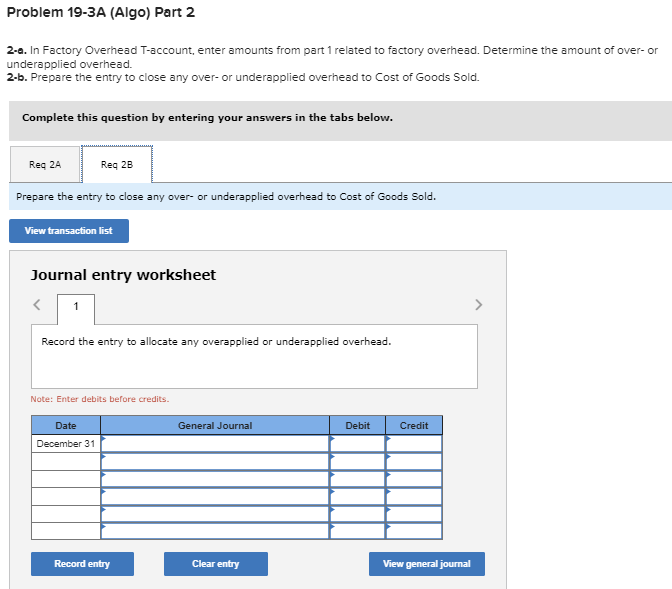
Task: Open third row General Journal account dropdown
Action: coord(215,479)
